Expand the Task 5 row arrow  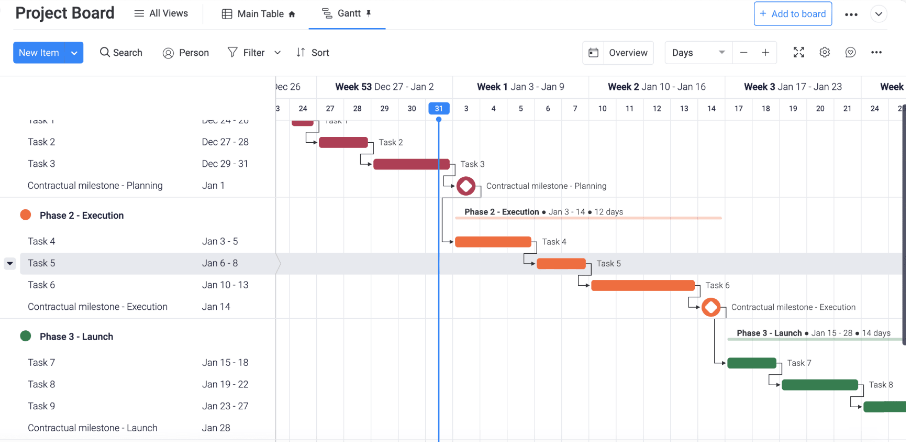pos(10,263)
